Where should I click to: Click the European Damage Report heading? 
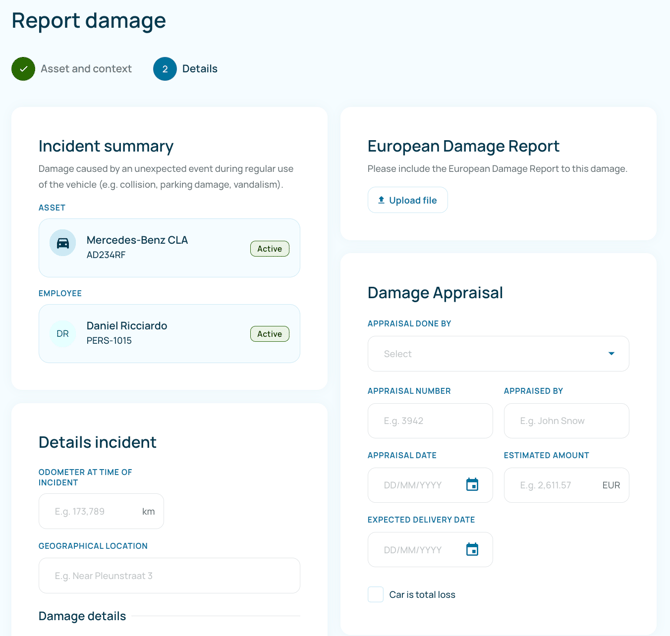coord(463,146)
